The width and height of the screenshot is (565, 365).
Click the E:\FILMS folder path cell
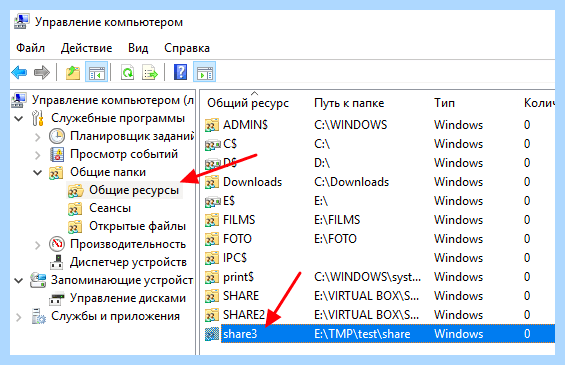tap(337, 220)
